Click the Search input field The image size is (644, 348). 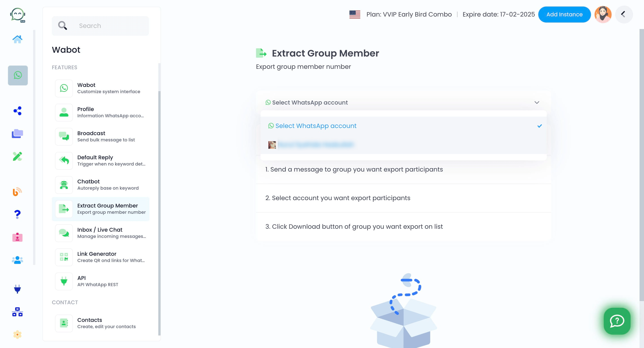(x=100, y=26)
